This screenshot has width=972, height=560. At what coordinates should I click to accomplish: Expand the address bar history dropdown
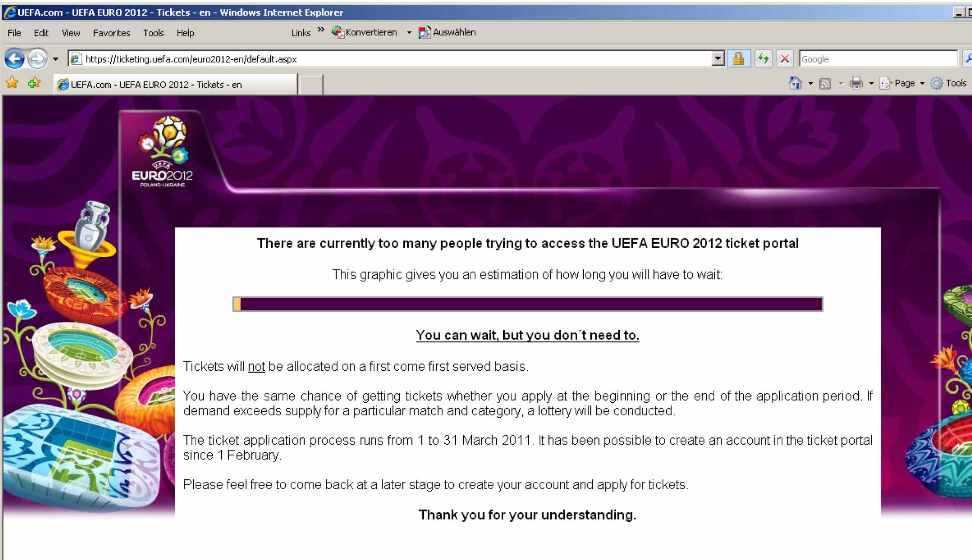click(x=718, y=58)
